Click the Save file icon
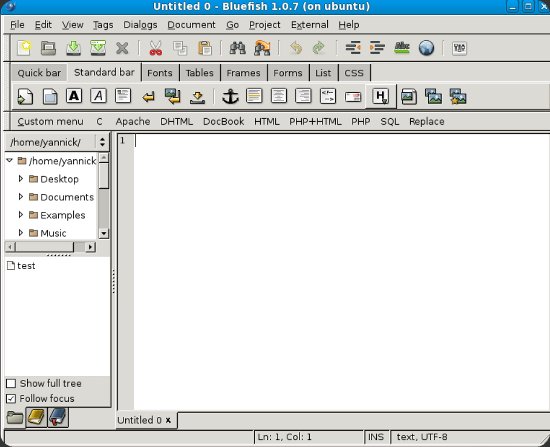 tap(73, 48)
